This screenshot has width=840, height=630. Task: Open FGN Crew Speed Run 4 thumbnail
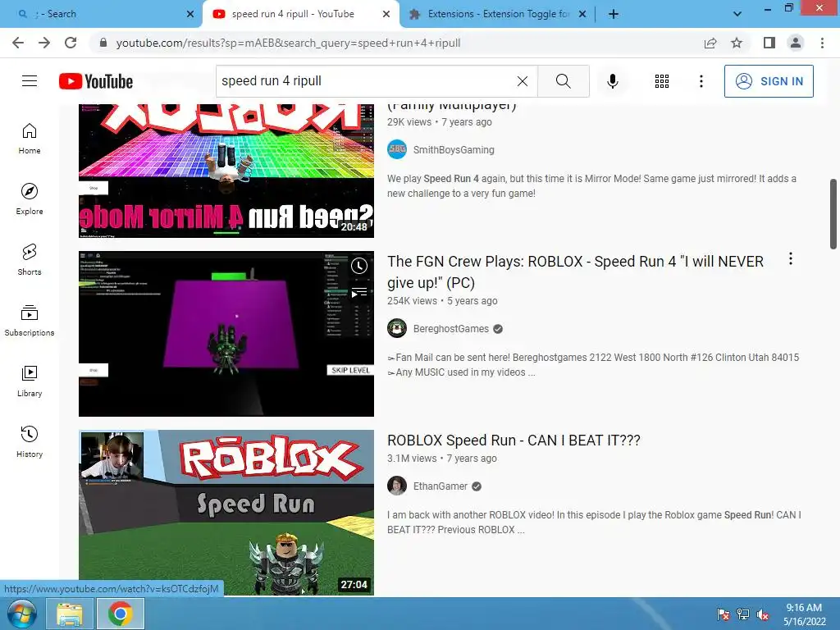coord(226,334)
